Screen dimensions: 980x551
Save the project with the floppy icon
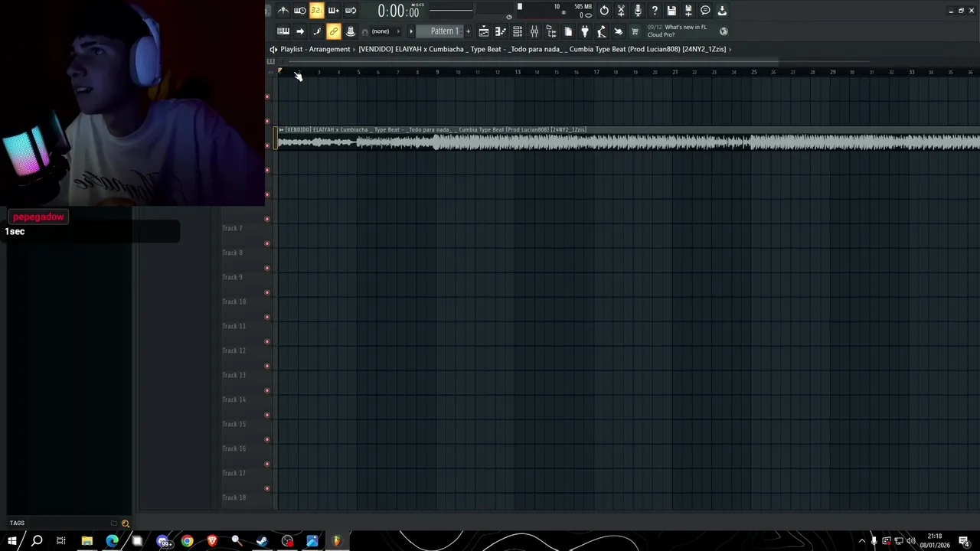pos(671,11)
